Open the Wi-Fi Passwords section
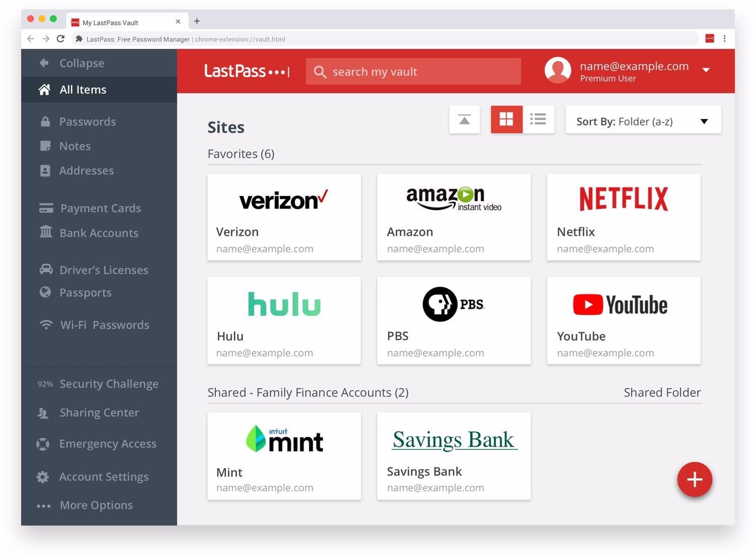Viewport: 756px width, 558px height. 104,325
